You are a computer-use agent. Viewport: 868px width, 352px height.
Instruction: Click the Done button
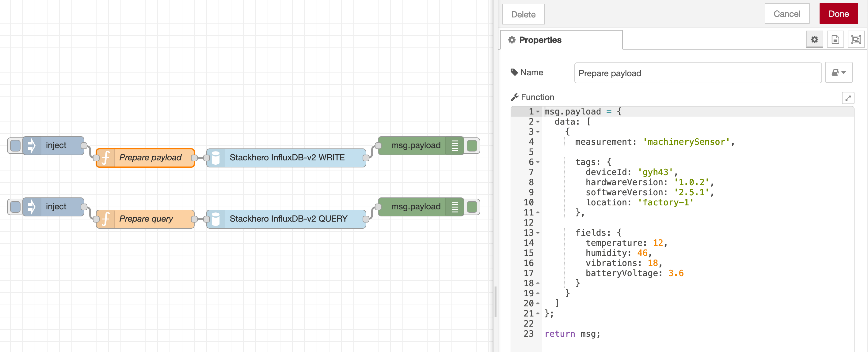pyautogui.click(x=838, y=14)
